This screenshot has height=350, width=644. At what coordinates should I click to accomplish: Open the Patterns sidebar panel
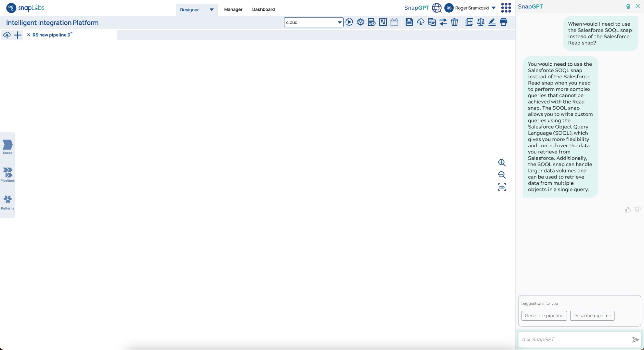(x=7, y=202)
